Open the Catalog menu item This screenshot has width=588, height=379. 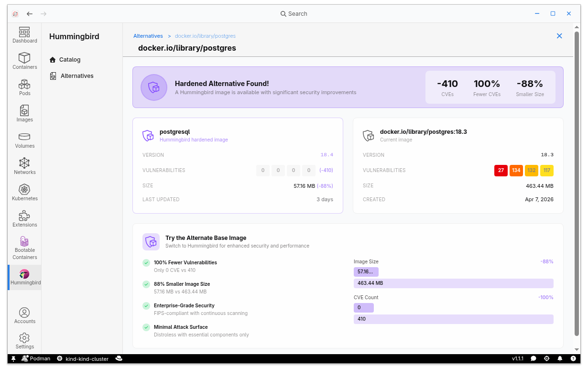pyautogui.click(x=65, y=60)
